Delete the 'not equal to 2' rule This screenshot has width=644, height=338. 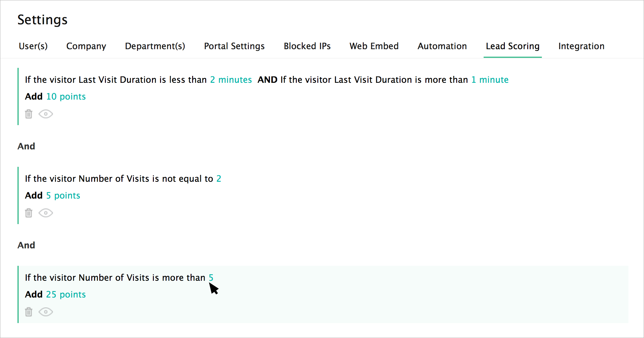click(x=29, y=213)
